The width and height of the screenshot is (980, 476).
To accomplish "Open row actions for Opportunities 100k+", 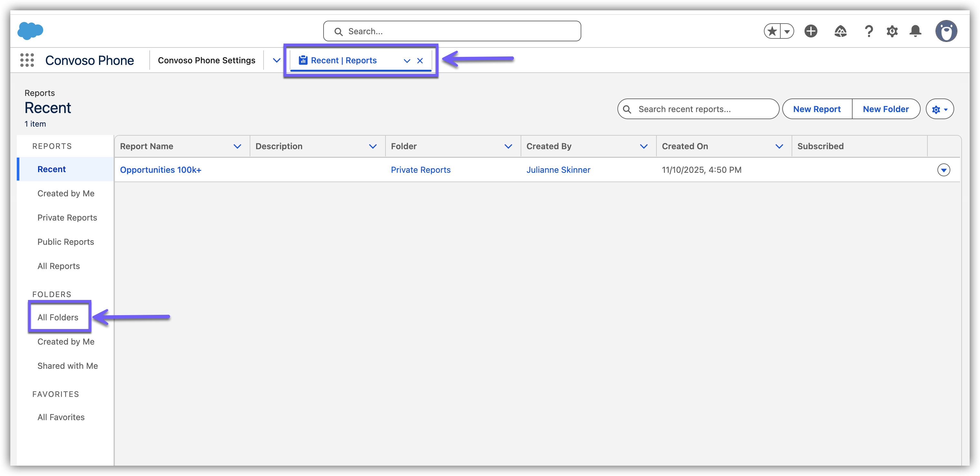I will (x=944, y=170).
